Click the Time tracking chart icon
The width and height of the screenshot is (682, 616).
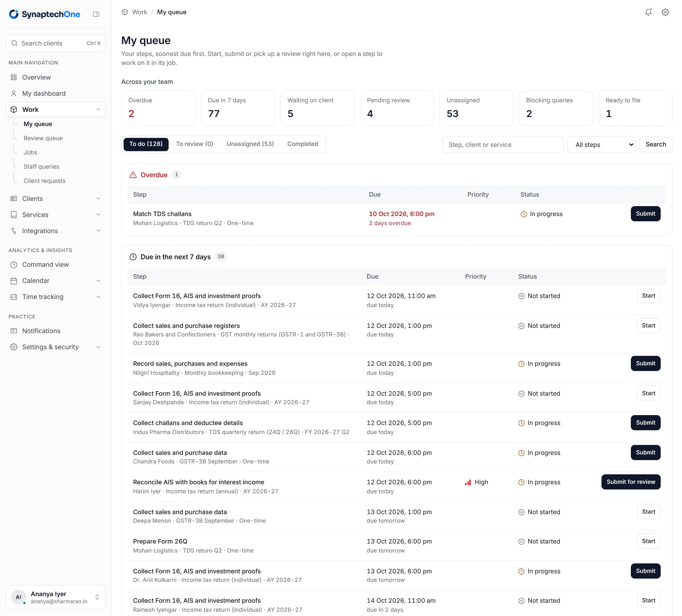point(13,297)
